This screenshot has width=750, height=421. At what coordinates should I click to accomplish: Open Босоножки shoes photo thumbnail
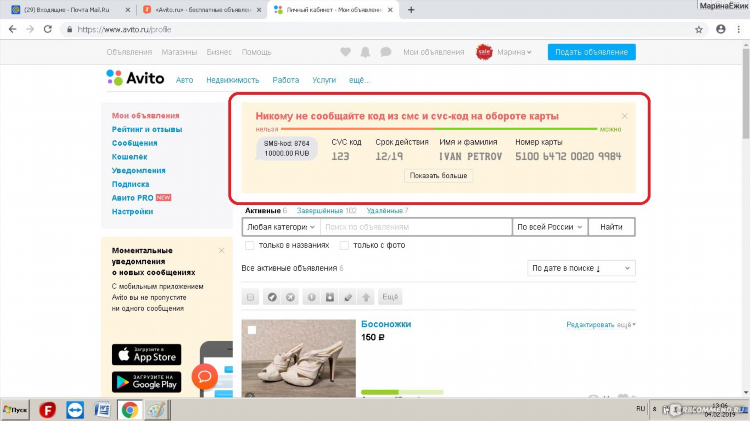click(298, 358)
